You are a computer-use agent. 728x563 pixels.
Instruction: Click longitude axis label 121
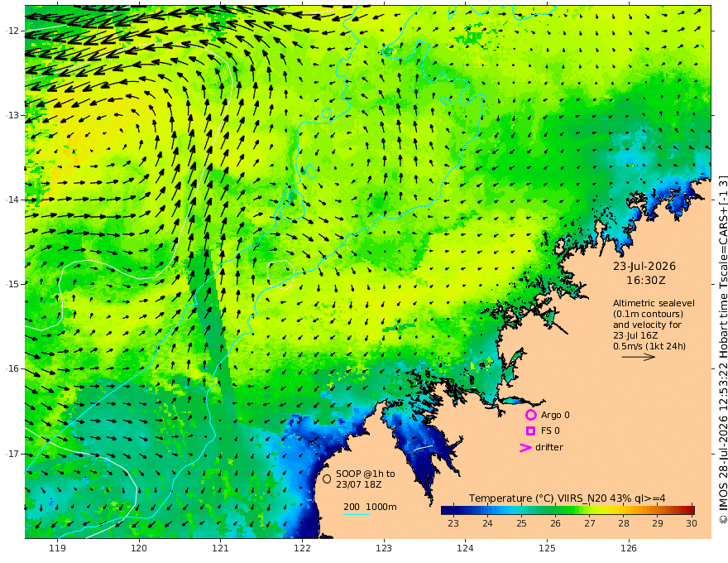click(221, 548)
